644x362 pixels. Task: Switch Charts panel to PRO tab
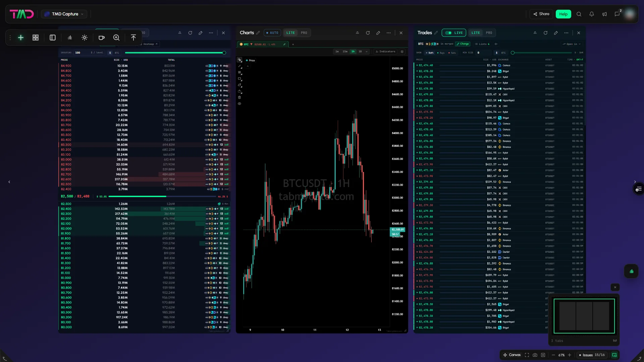(x=304, y=33)
